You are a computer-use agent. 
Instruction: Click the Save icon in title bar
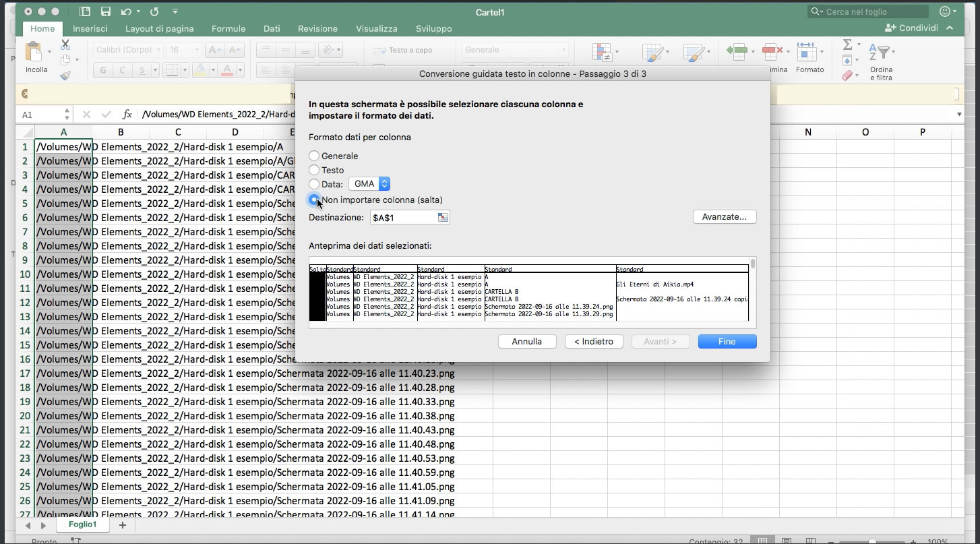tap(105, 11)
